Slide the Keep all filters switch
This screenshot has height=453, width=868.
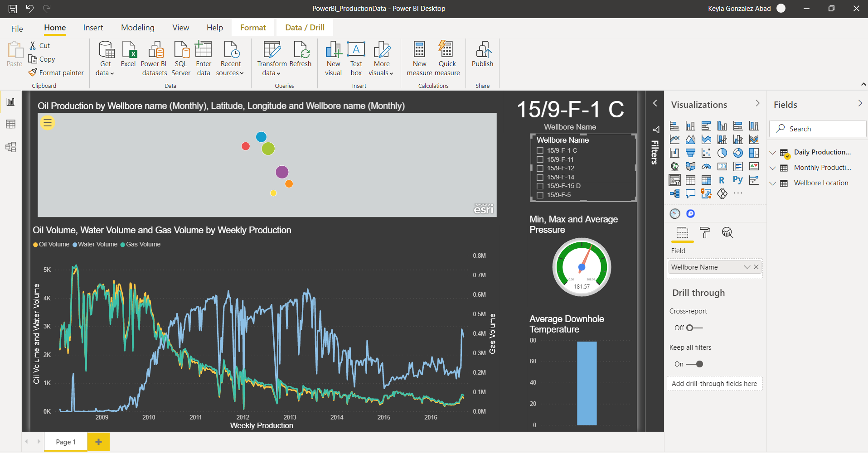tap(698, 364)
